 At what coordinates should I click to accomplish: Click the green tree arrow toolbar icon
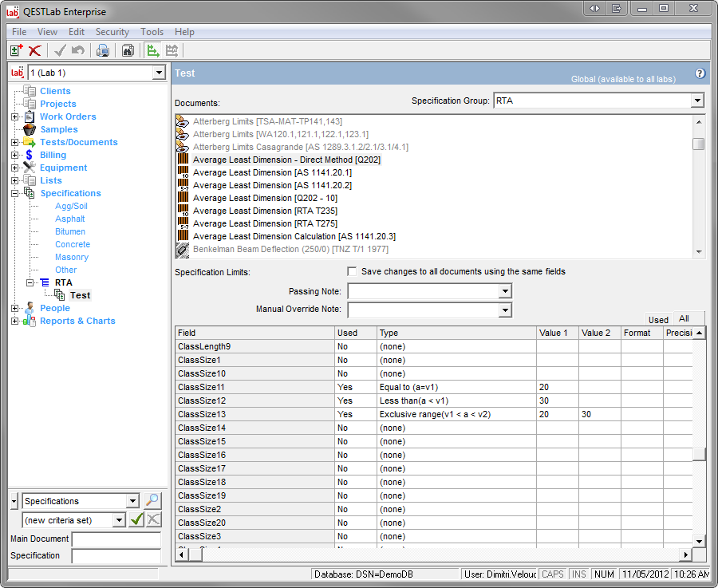pos(153,50)
